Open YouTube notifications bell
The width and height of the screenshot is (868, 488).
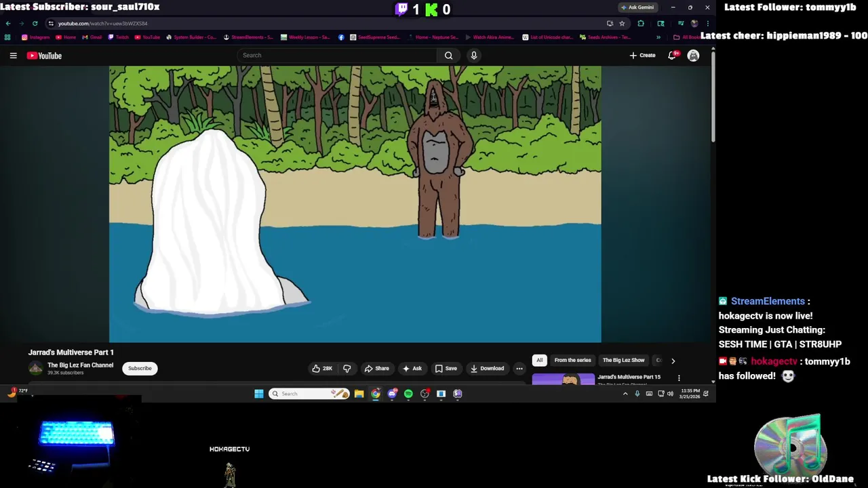pyautogui.click(x=672, y=56)
